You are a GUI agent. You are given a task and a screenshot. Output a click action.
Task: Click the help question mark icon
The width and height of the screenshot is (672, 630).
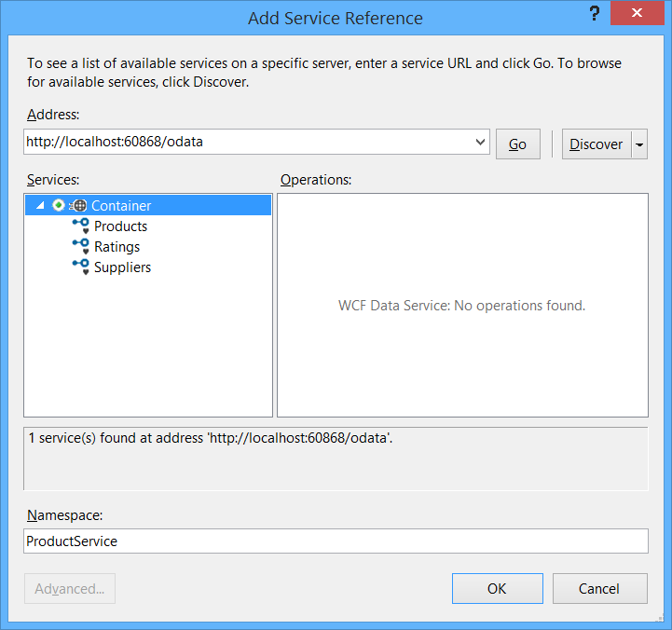click(x=593, y=14)
